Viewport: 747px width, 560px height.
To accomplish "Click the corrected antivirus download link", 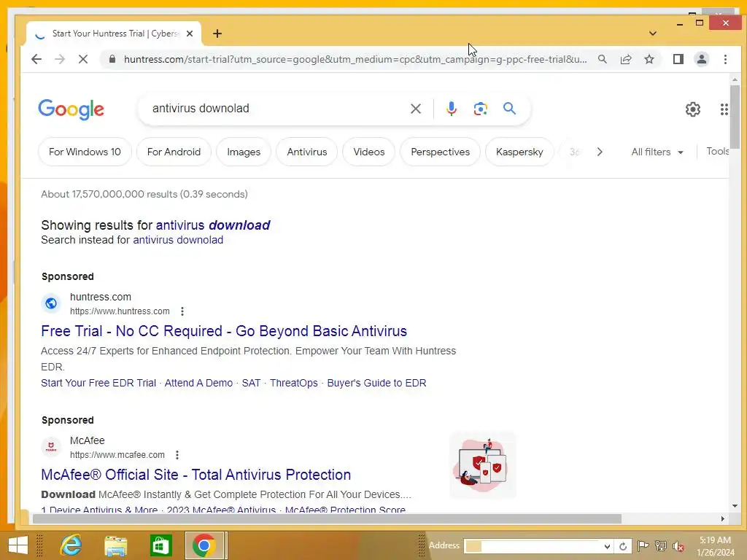I will coord(213,225).
